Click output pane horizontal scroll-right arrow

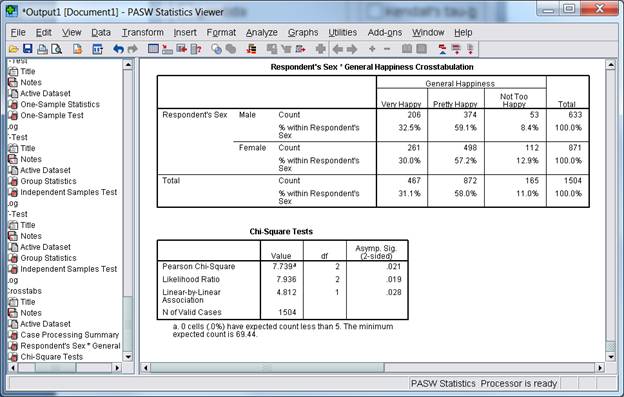point(600,368)
